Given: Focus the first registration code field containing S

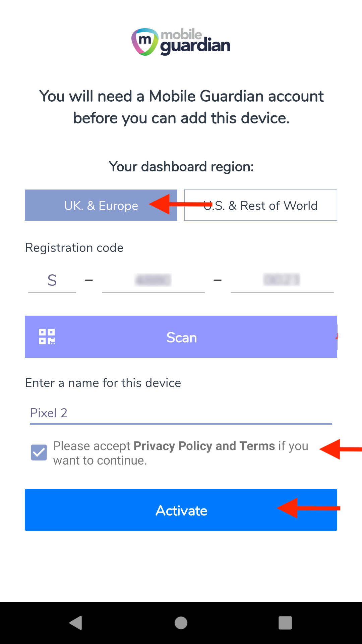Looking at the screenshot, I should 52,280.
